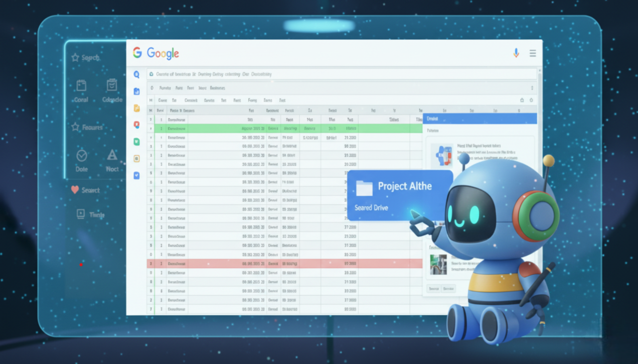Viewport: 638px width, 364px height.
Task: Select the red highlighted spreadsheet row
Action: click(x=284, y=264)
